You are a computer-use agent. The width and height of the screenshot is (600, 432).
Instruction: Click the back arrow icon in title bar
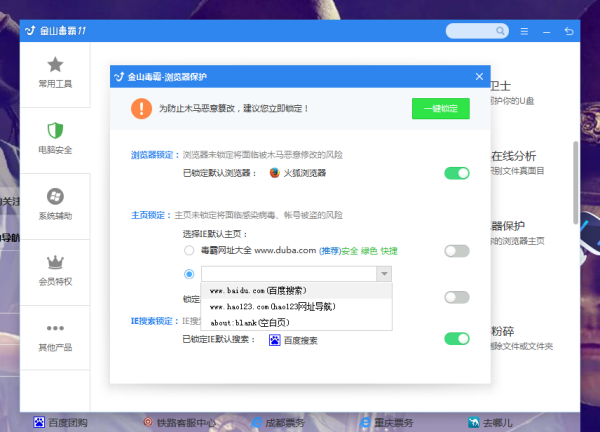[569, 31]
